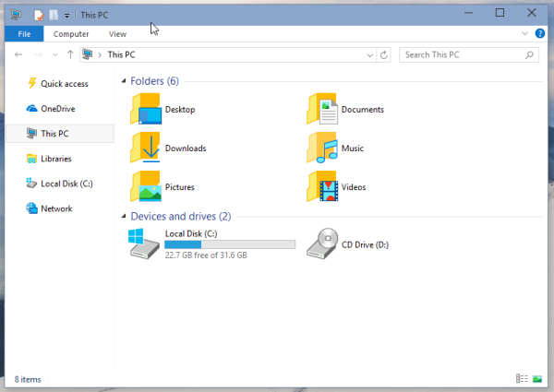Minimize the This PC window
Viewport: 554px width, 392px height.
click(x=468, y=13)
